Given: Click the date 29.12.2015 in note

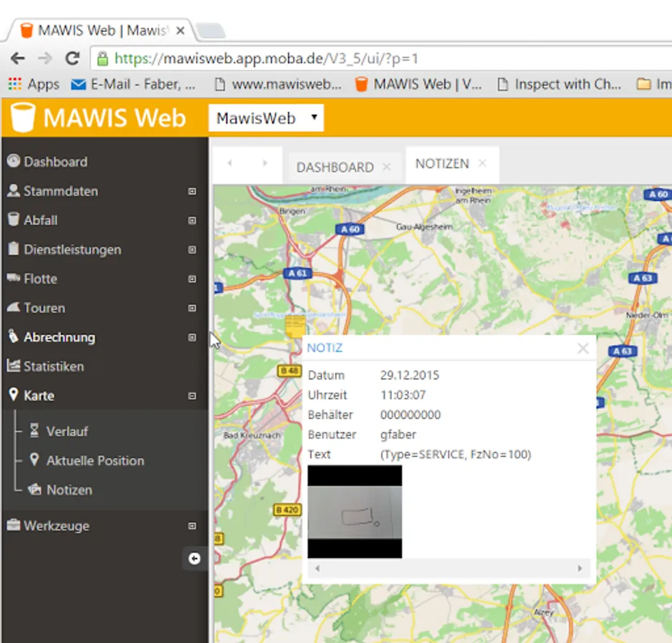Looking at the screenshot, I should (x=410, y=375).
